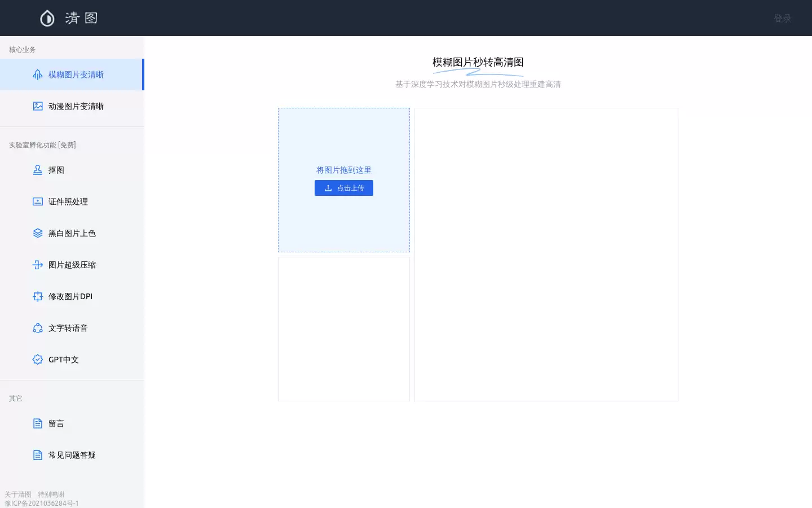The image size is (812, 508).
Task: Launch GPT中文
Action: (x=72, y=360)
